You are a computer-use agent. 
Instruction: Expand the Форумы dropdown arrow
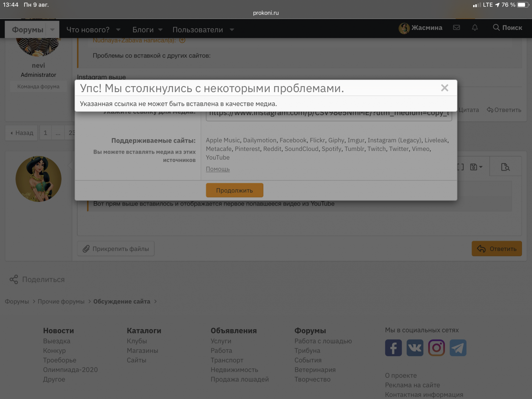click(53, 30)
